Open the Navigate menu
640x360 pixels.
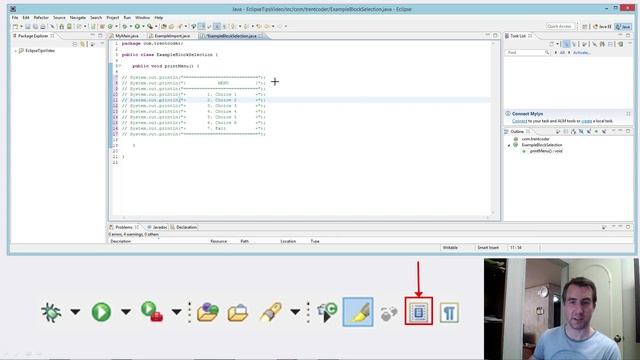click(78, 18)
